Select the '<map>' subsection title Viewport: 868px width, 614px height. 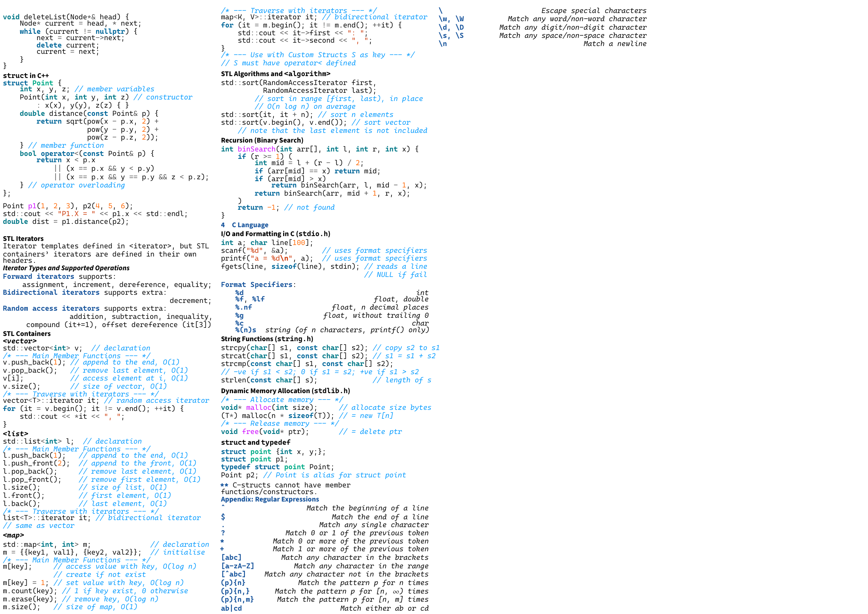(x=13, y=535)
